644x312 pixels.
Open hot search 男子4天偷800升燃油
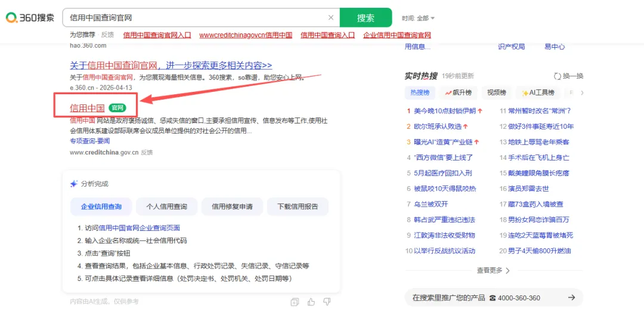click(540, 251)
